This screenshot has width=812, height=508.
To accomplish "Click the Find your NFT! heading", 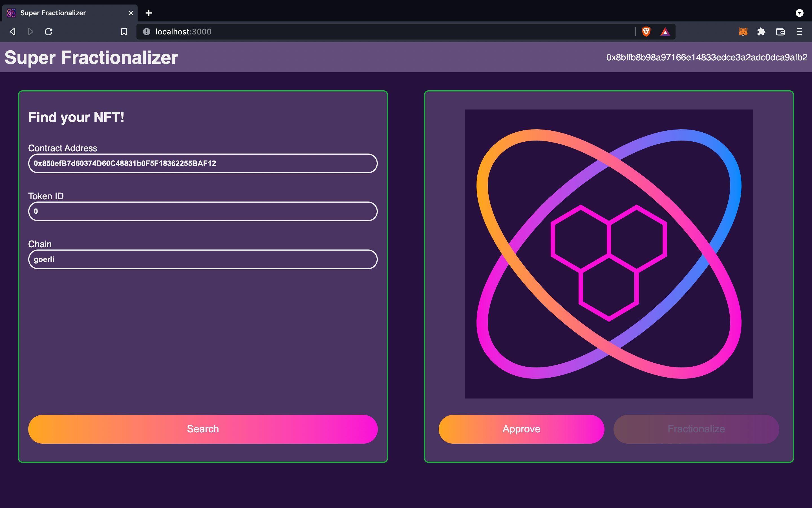I will (x=76, y=117).
